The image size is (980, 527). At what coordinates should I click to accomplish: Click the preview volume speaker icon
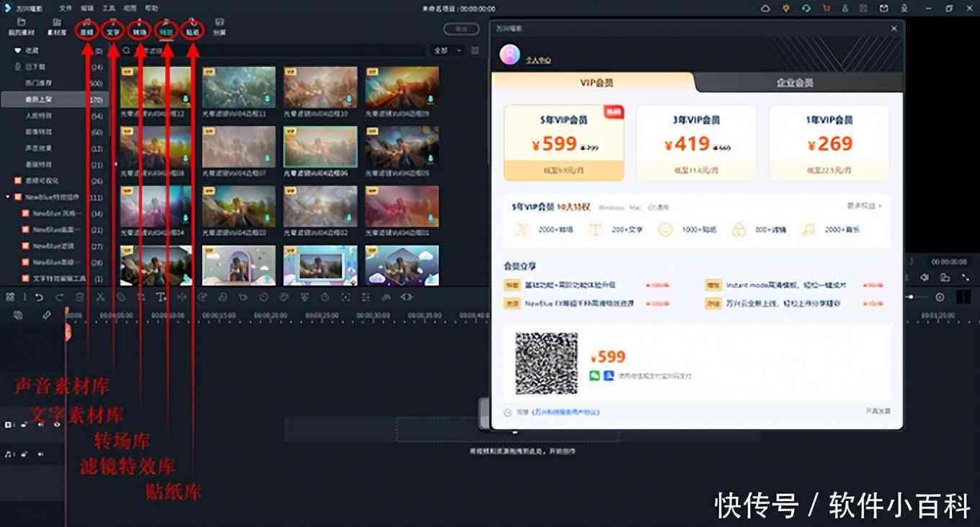[x=925, y=277]
